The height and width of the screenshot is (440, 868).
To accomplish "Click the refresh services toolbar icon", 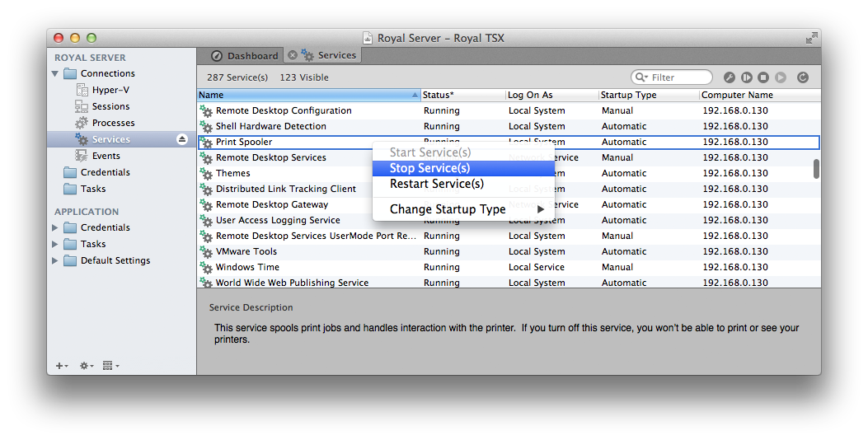I will tap(803, 77).
